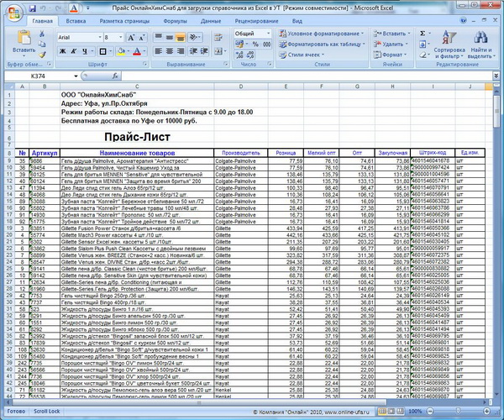Expand Условное форматирование menu

point(322,34)
